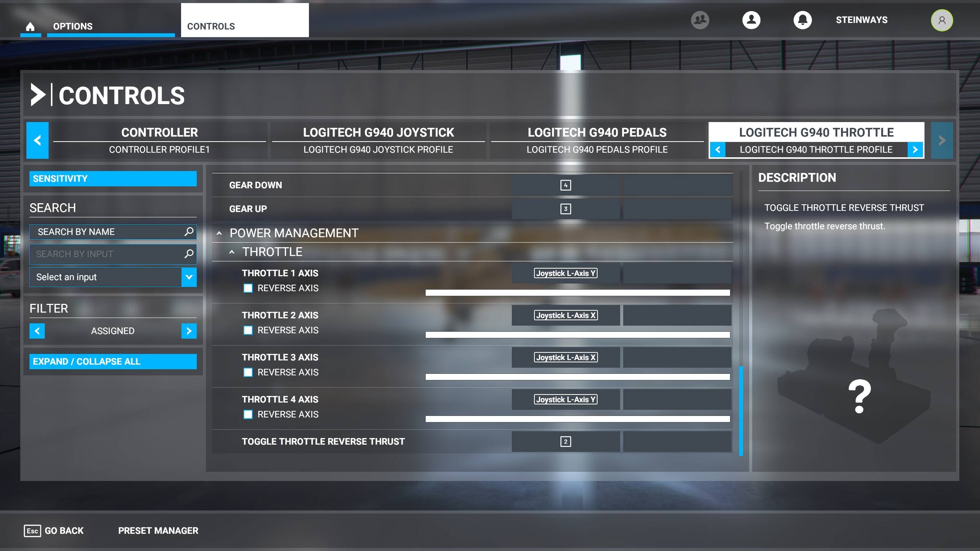The width and height of the screenshot is (980, 551).
Task: Click the search by name icon
Action: coord(188,231)
